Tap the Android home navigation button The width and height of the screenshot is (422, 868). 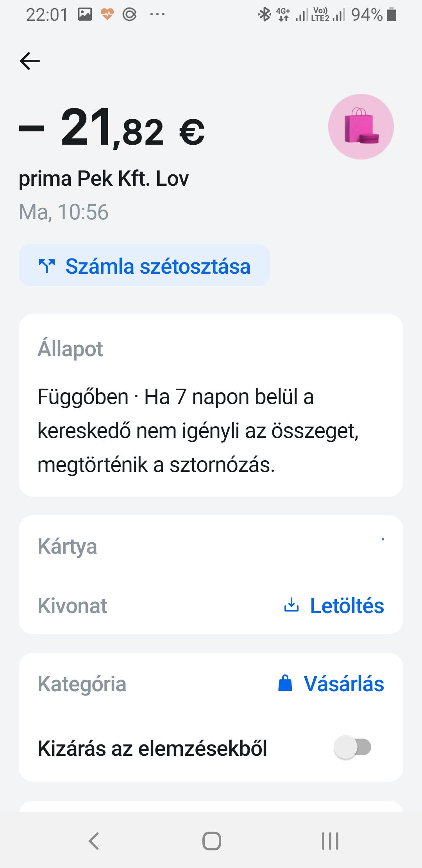coord(211,841)
